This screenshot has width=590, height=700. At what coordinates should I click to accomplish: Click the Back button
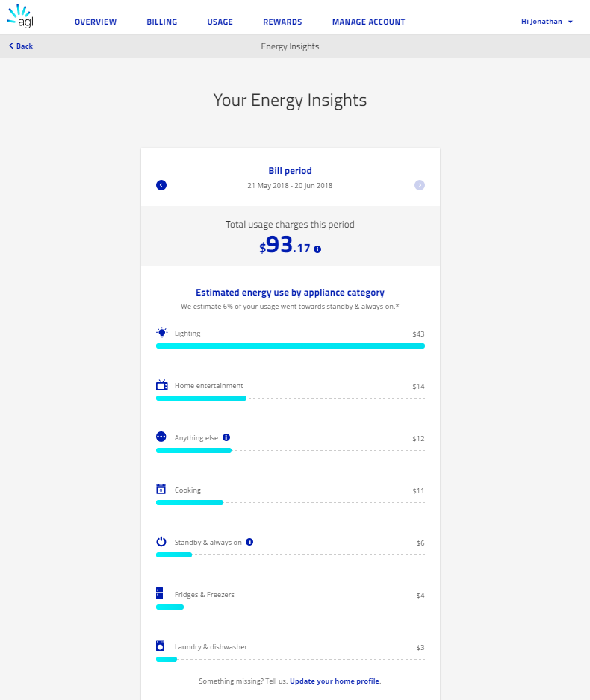click(x=19, y=46)
